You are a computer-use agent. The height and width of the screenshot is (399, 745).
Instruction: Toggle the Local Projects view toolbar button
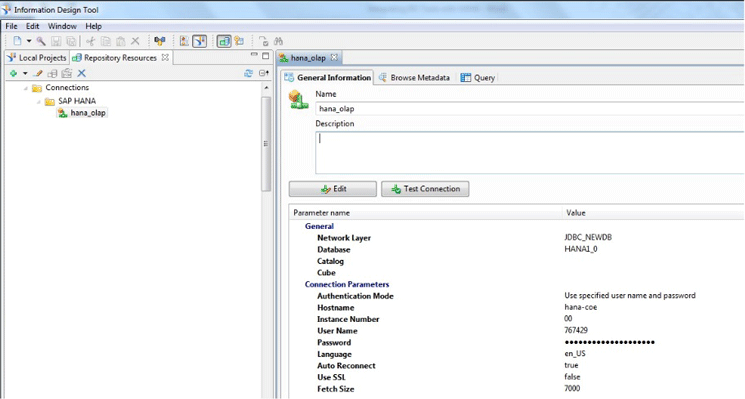pyautogui.click(x=200, y=41)
